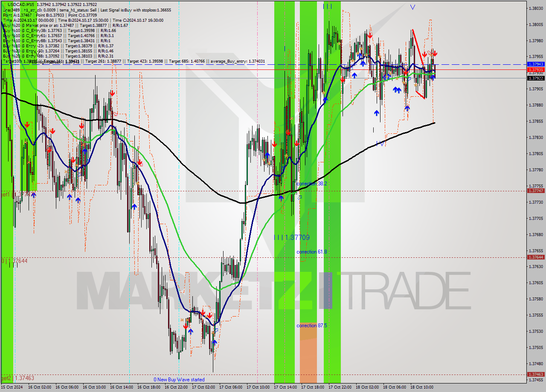Click the 1.37980 price axis label
This screenshot has height=392, width=546.
(536, 41)
